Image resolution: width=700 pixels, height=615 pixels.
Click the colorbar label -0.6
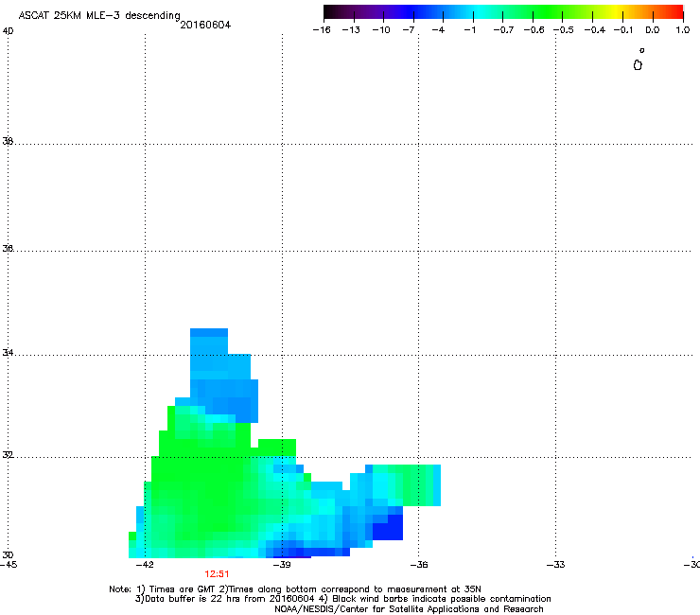tap(534, 30)
